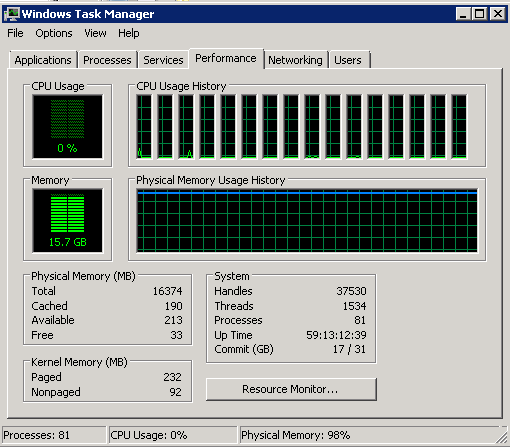Click the Up Time value 59:13:12:39

pos(336,335)
